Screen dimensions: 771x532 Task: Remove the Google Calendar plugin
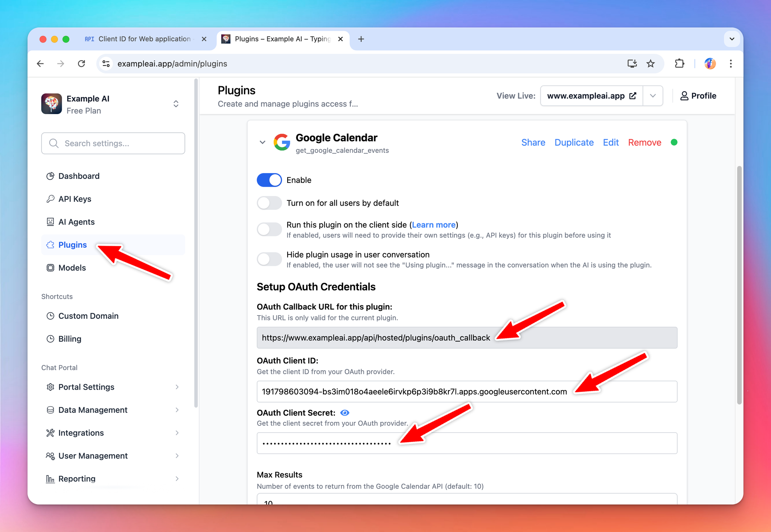pyautogui.click(x=645, y=142)
